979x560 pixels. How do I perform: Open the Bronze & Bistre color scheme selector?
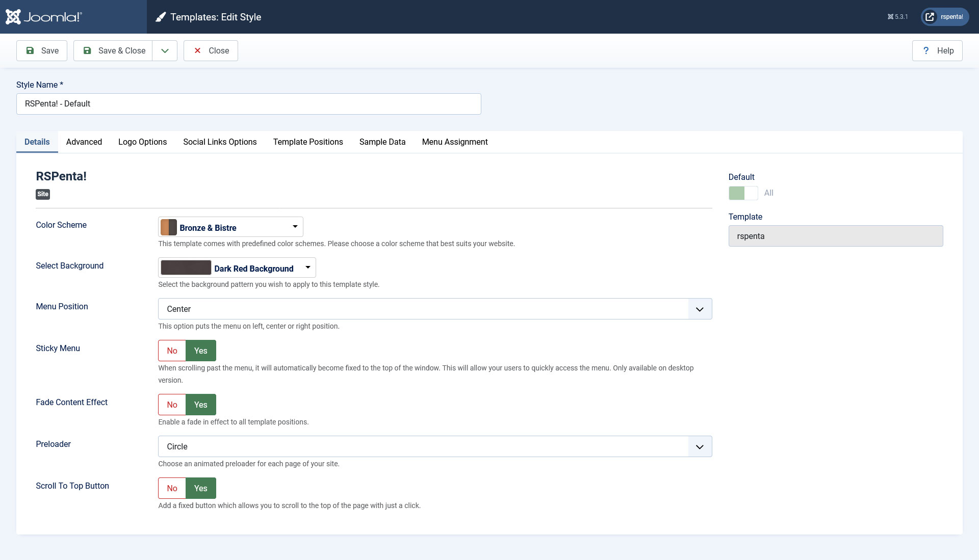click(x=230, y=227)
